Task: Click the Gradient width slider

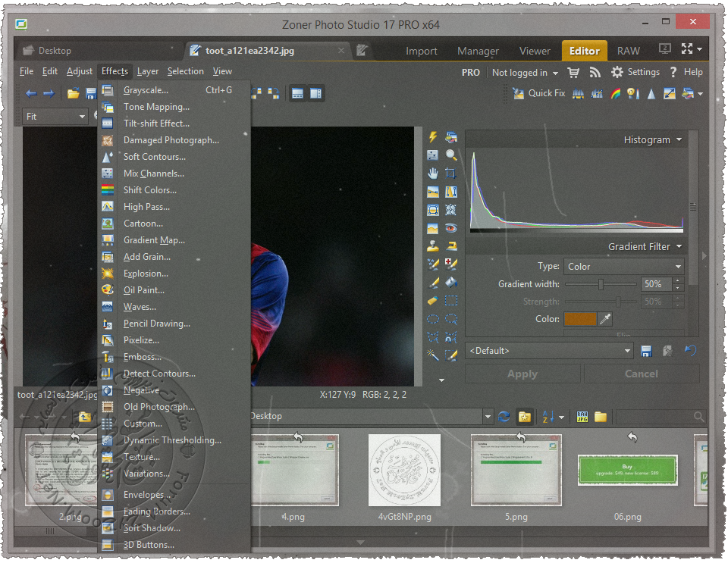Action: (601, 284)
